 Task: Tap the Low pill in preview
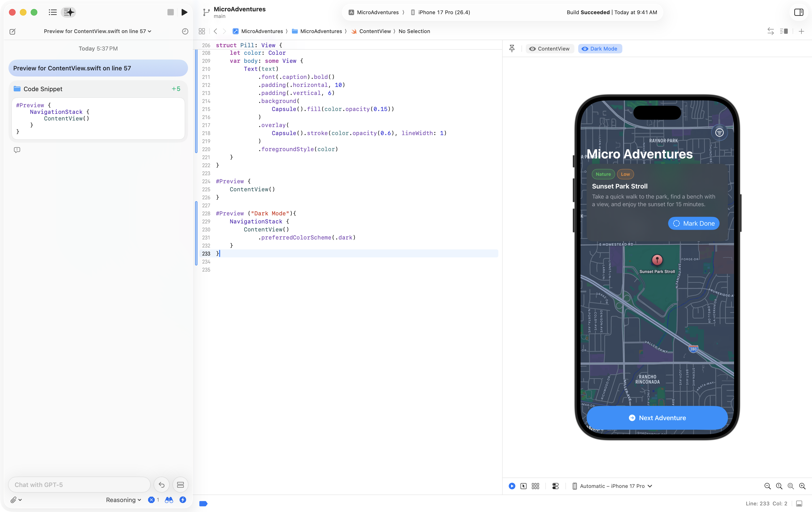pyautogui.click(x=625, y=174)
